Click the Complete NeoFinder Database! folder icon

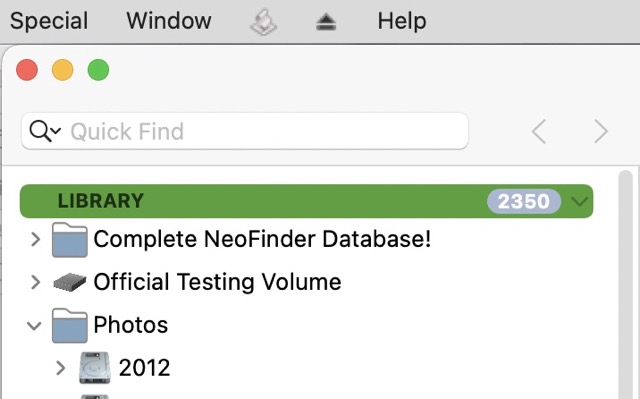70,239
